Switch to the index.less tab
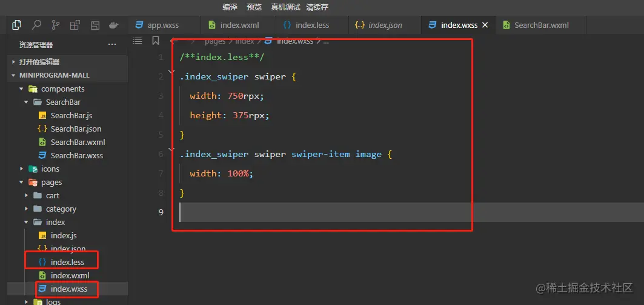Screen dimensions: 644x305 pyautogui.click(x=312, y=25)
